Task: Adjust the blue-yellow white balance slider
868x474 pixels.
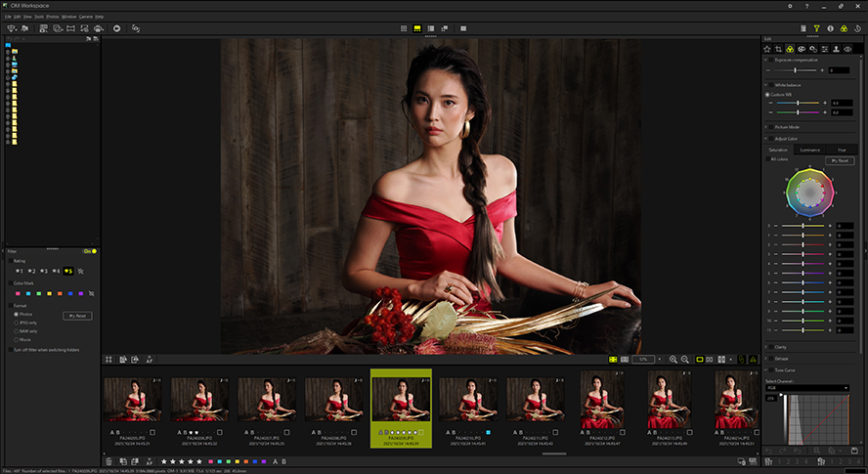Action: [x=798, y=103]
